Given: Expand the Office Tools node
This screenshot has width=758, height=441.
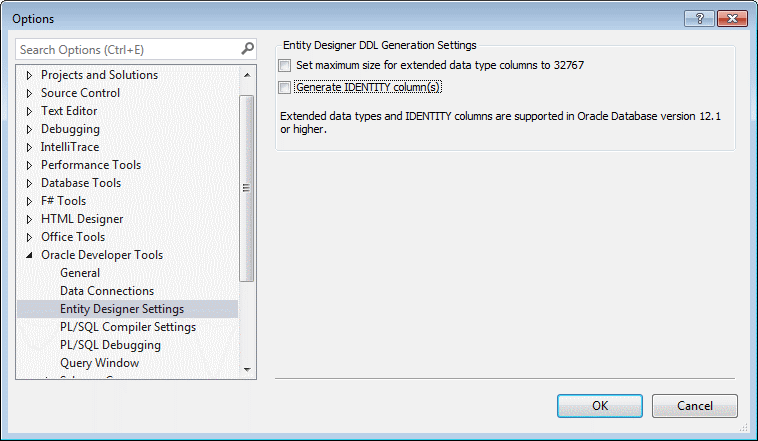Looking at the screenshot, I should pyautogui.click(x=29, y=237).
